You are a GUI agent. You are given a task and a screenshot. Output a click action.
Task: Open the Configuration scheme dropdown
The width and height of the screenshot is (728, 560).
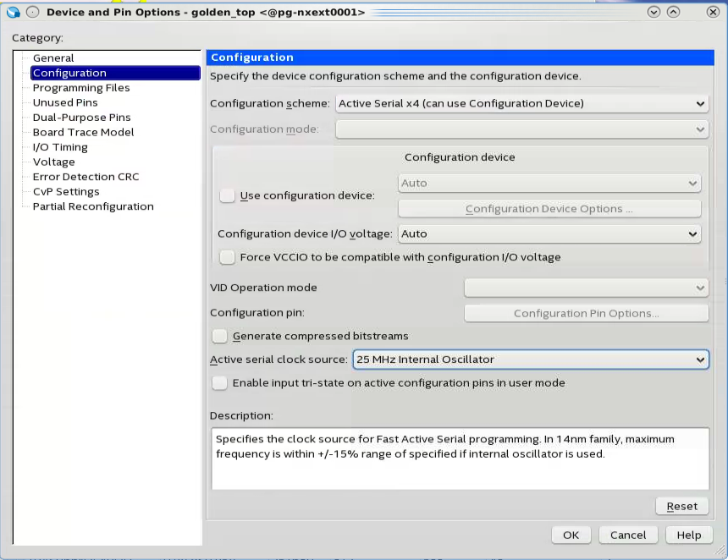pos(521,103)
